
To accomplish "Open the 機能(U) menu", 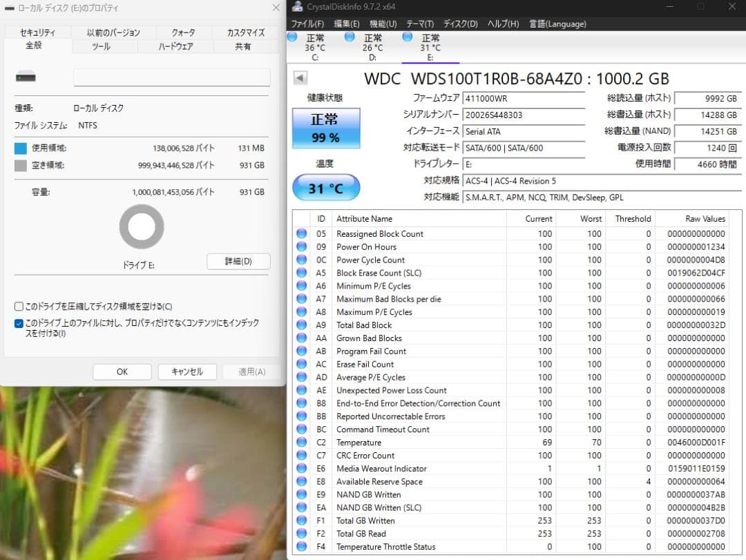I will (382, 23).
